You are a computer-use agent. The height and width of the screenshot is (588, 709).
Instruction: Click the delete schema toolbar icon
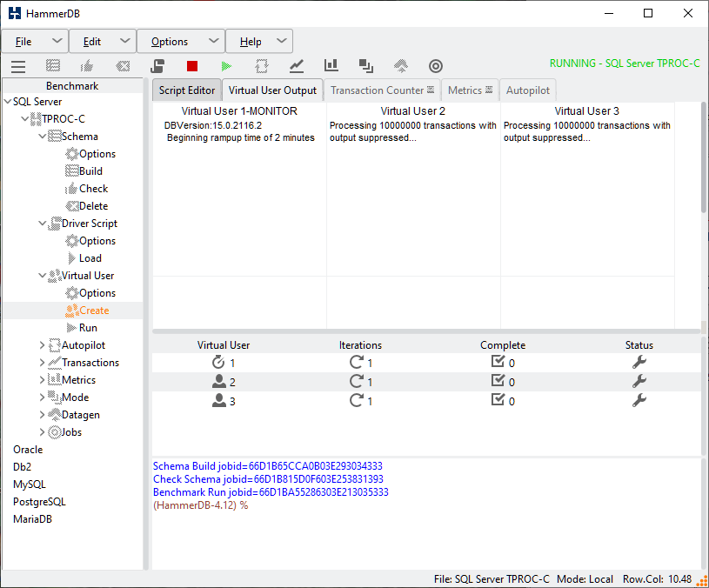pyautogui.click(x=123, y=66)
